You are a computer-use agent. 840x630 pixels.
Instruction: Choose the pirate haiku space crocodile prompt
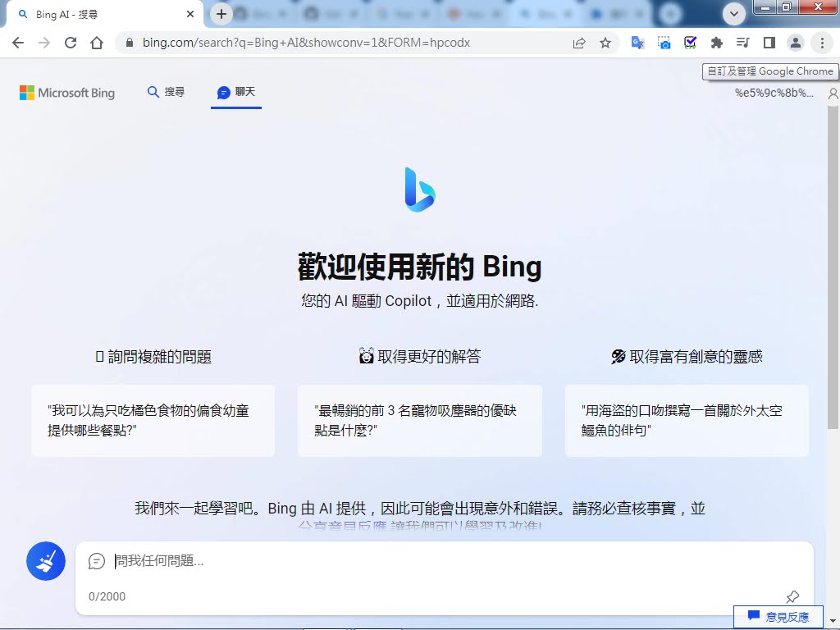[x=687, y=421]
